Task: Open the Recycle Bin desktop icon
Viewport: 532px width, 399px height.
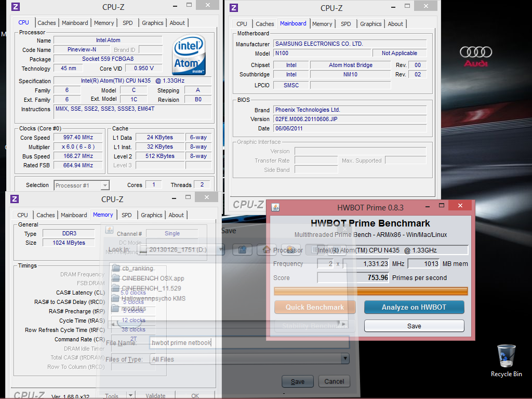Action: [x=506, y=361]
